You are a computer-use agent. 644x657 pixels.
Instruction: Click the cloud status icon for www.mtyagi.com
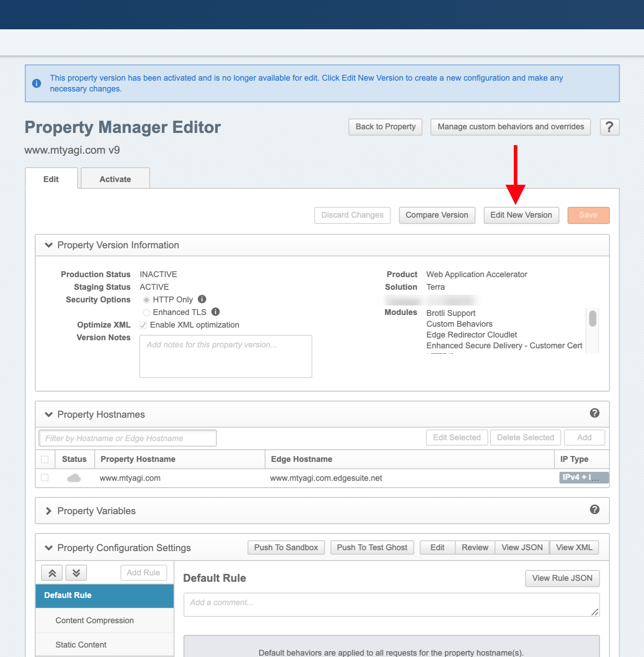74,478
